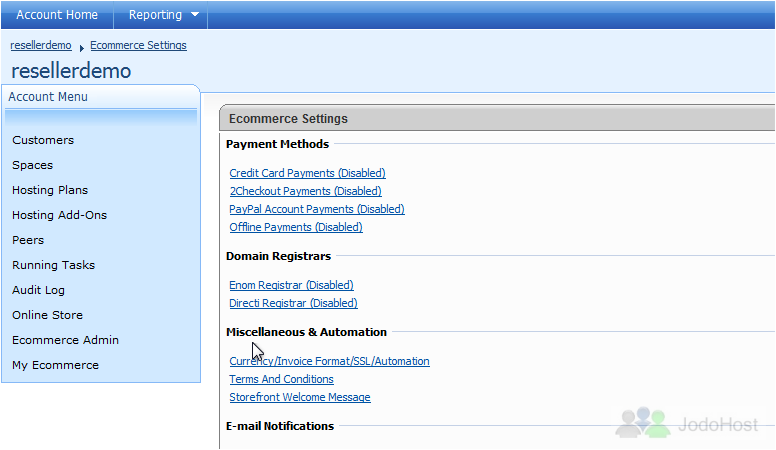Open the Audit Log menu item
The height and width of the screenshot is (450, 776).
pos(38,290)
